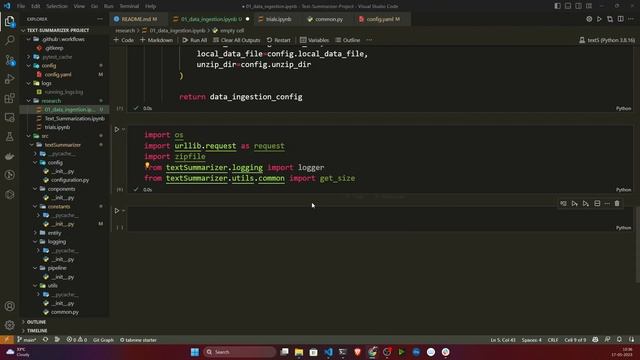The height and width of the screenshot is (360, 640).
Task: Click Run by Line icon in cell toolbar
Action: pyautogui.click(x=563, y=203)
